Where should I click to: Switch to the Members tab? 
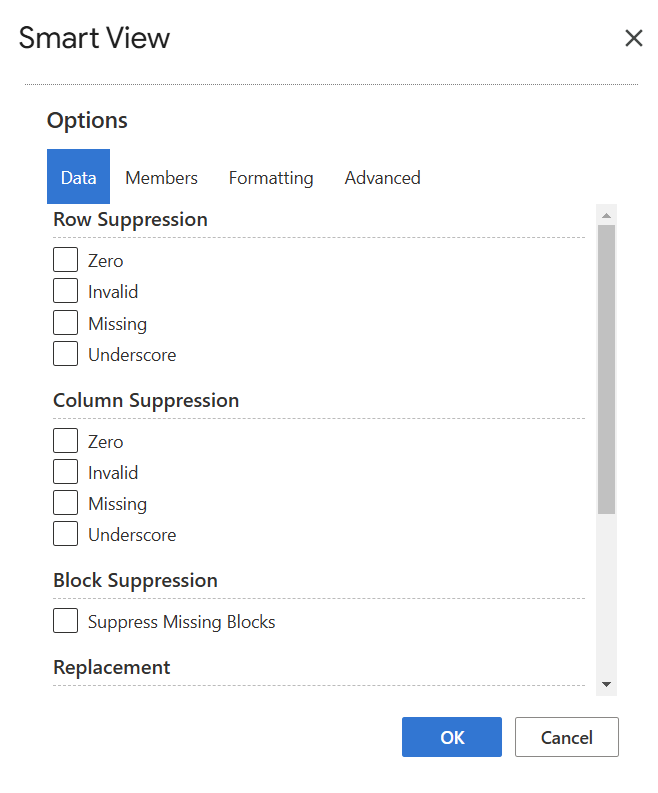pyautogui.click(x=161, y=178)
